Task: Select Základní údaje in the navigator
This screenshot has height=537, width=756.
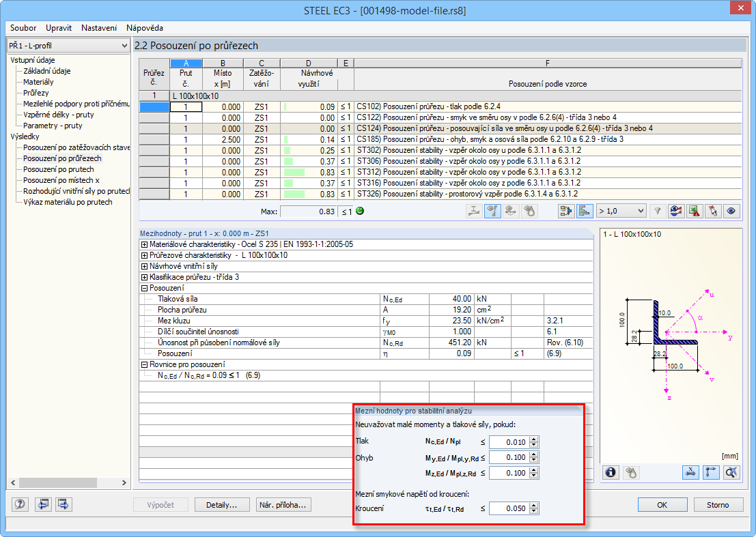Action: tap(46, 71)
